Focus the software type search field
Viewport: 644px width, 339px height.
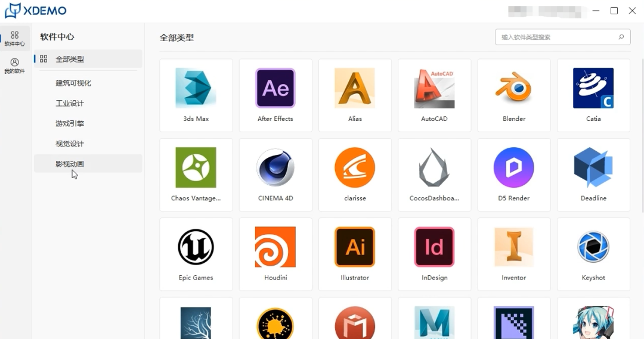tap(563, 37)
